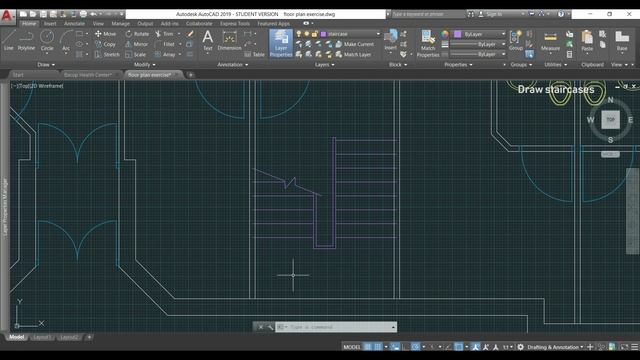Screen dimensions: 640x360
Task: Click the Rotate tool
Action: [x=137, y=34]
